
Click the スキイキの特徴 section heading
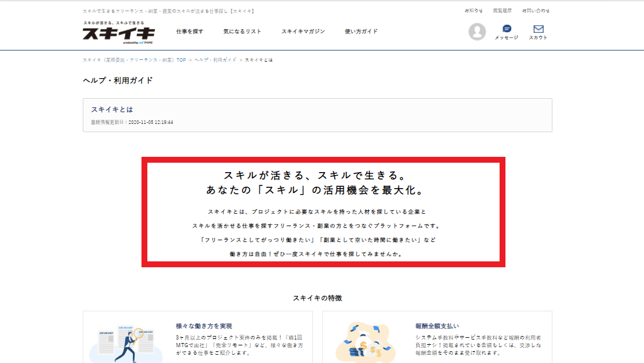coord(317,298)
